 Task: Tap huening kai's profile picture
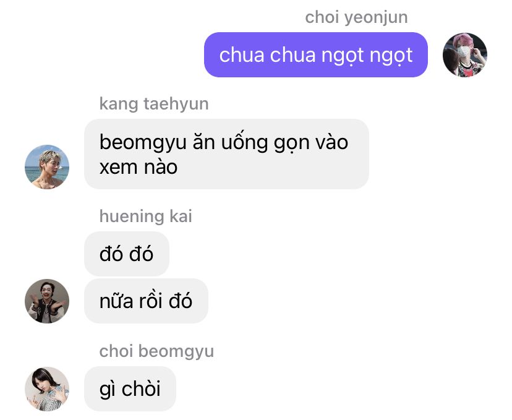[x=47, y=301]
